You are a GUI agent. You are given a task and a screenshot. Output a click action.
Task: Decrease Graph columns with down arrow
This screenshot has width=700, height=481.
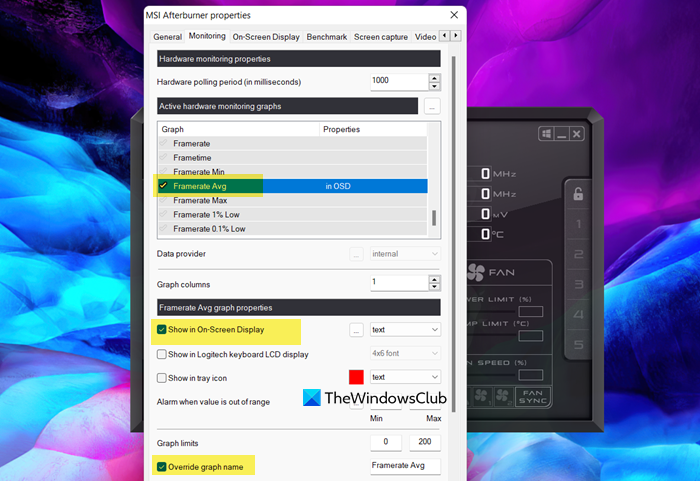[434, 287]
